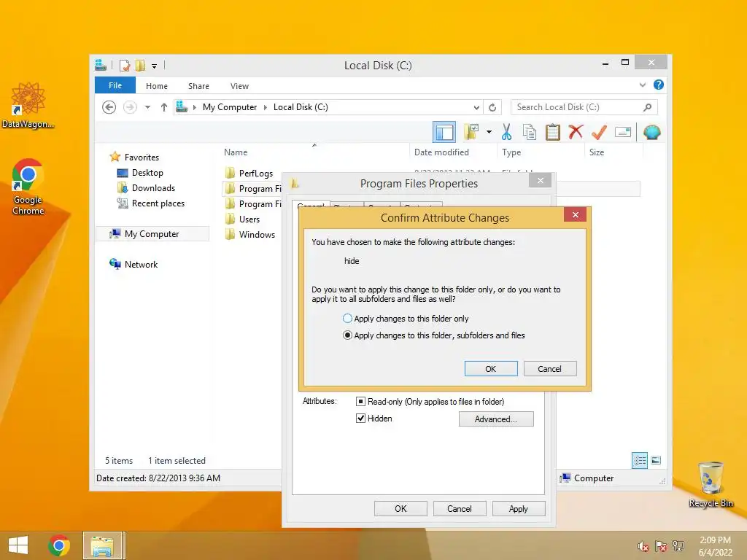Select Network in navigation pane
747x560 pixels.
point(141,264)
